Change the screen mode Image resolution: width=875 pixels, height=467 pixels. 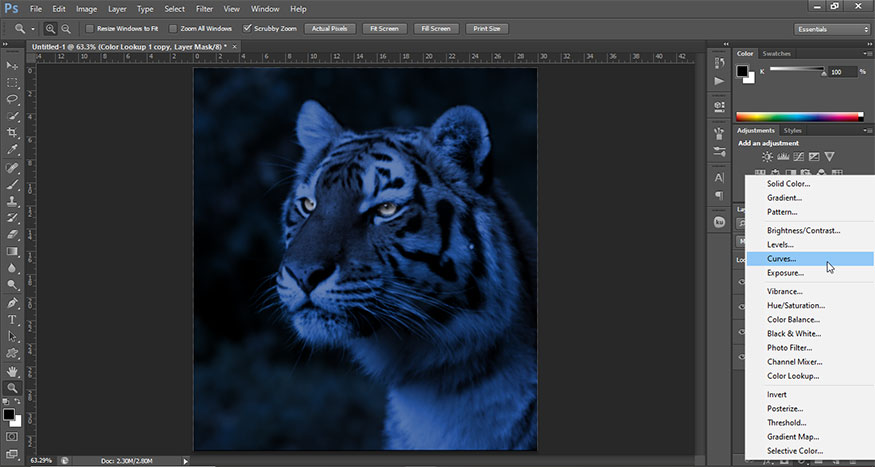[x=12, y=454]
